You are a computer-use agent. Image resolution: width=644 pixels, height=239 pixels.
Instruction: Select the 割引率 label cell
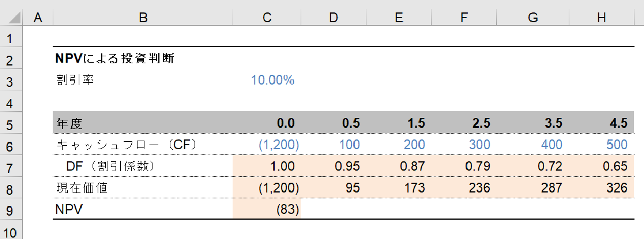[x=75, y=81]
